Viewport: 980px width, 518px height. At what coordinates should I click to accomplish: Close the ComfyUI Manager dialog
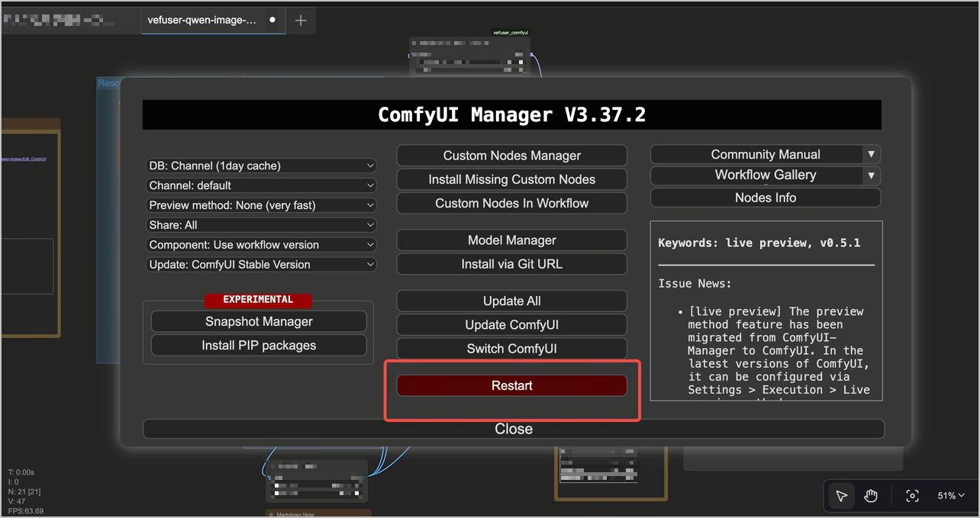pyautogui.click(x=514, y=429)
